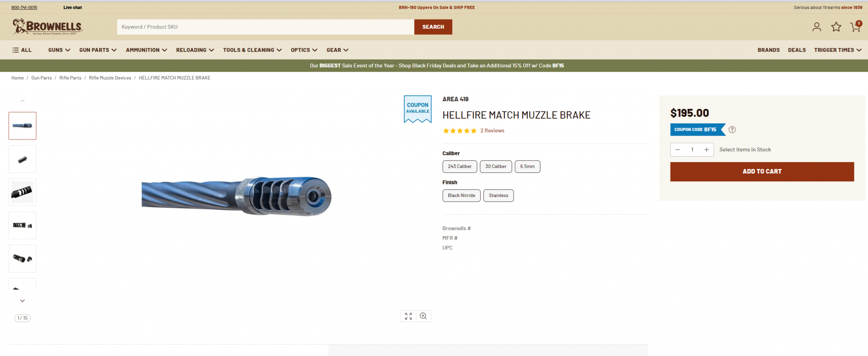Click the fullscreen image expand icon
Viewport: 868px width, 356px height.
pyautogui.click(x=408, y=316)
